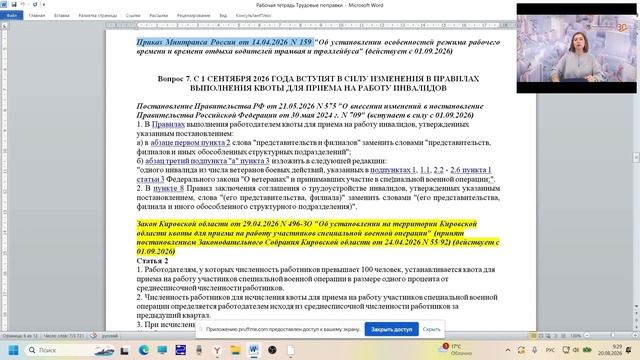Follow the 2.2 hyperlink
Screen dimensions: 640x360
(438, 170)
